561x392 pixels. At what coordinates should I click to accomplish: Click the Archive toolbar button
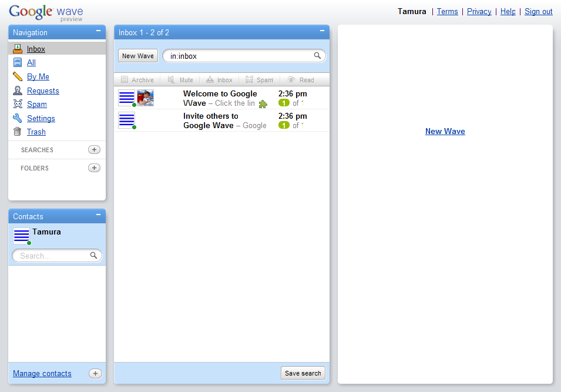click(x=137, y=80)
